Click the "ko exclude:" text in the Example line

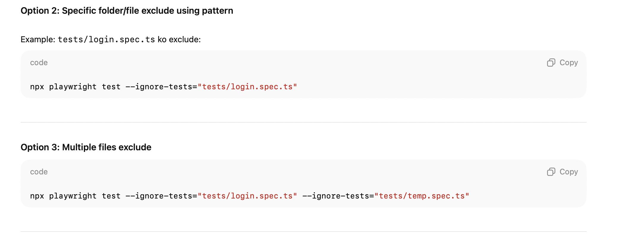coord(179,40)
